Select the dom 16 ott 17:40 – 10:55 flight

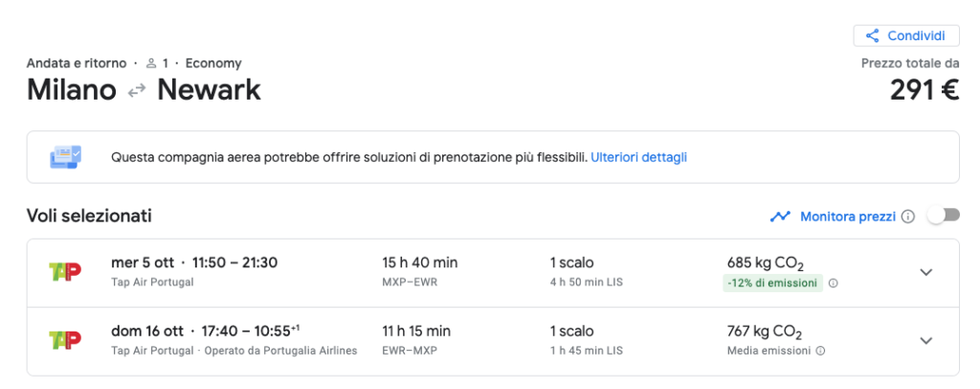(493, 341)
